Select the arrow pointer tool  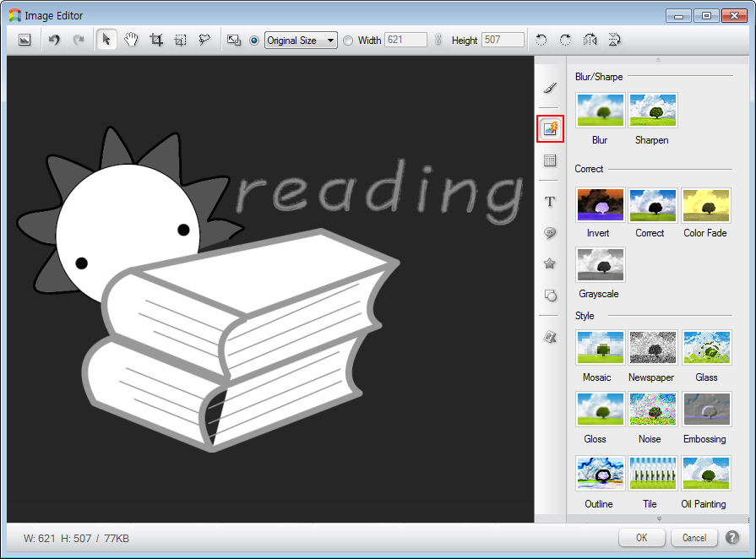tap(106, 40)
